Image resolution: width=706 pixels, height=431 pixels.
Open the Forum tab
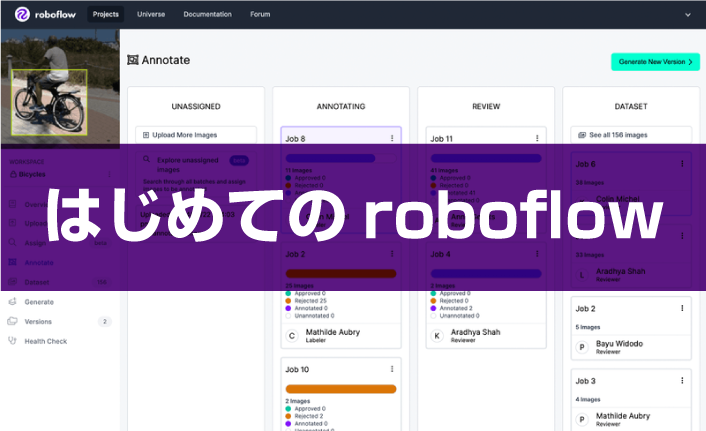260,14
